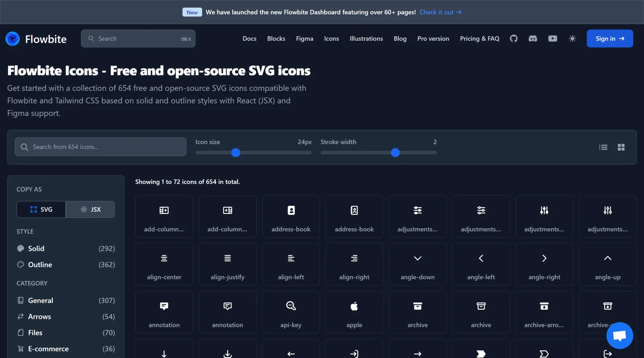
Task: Choose the solid horizontal adjustments icon
Action: (x=418, y=216)
